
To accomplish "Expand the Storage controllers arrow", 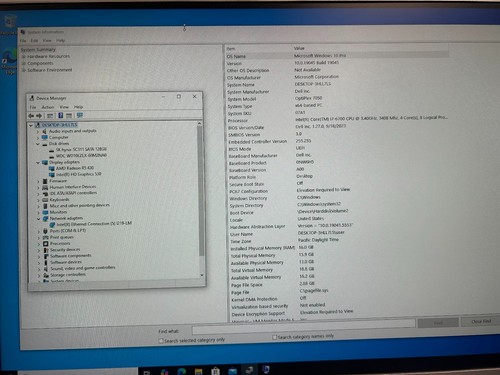I will (39, 275).
